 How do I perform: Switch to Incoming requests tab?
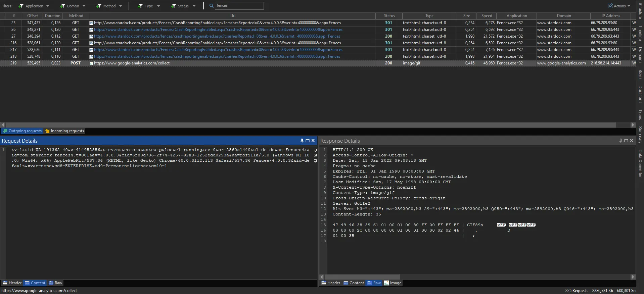(65, 131)
